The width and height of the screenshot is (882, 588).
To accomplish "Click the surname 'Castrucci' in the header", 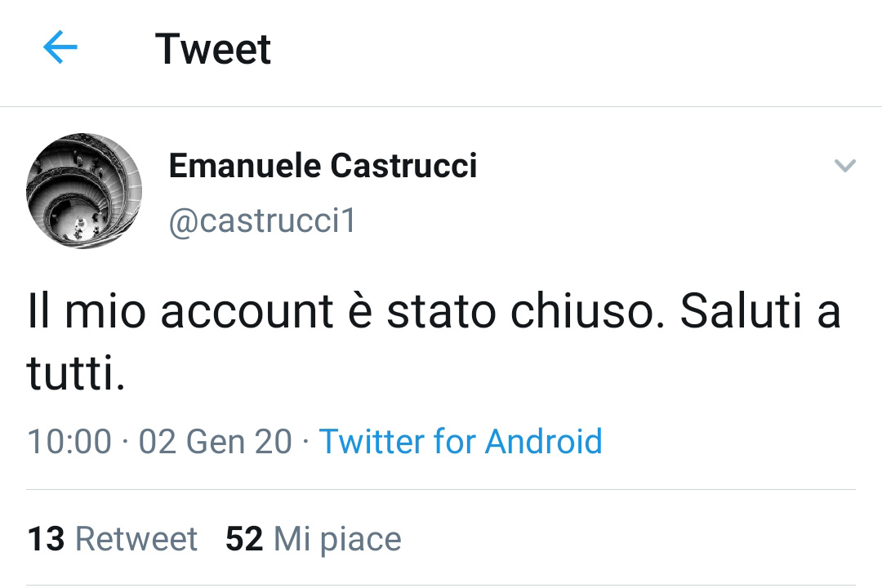I will [x=403, y=166].
